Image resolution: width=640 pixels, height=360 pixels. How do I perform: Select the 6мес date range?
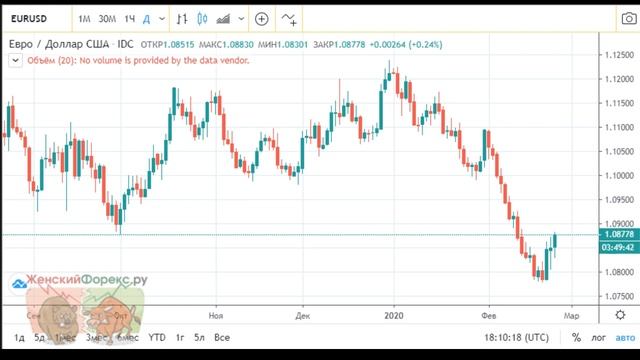coord(127,338)
